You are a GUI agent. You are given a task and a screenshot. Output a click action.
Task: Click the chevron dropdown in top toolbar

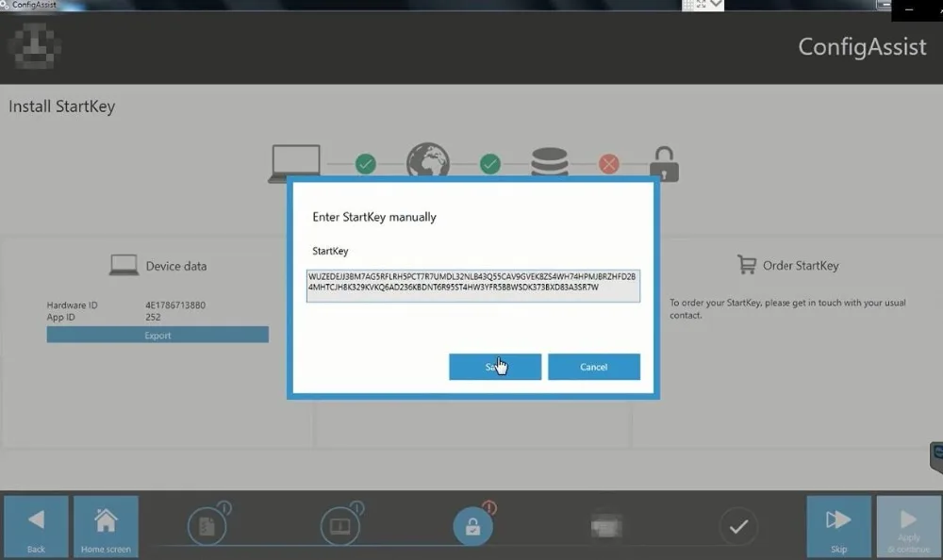716,4
